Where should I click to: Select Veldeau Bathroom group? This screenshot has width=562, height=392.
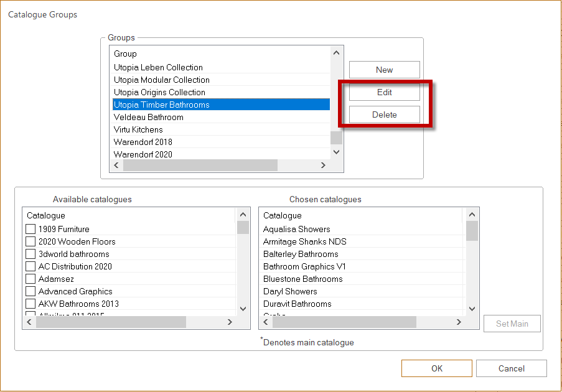coord(149,117)
